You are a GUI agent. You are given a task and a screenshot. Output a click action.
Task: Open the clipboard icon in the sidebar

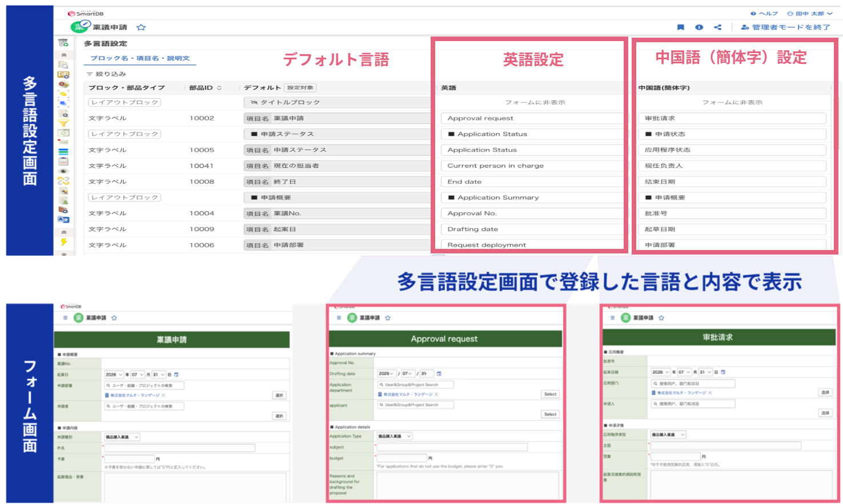tap(63, 162)
